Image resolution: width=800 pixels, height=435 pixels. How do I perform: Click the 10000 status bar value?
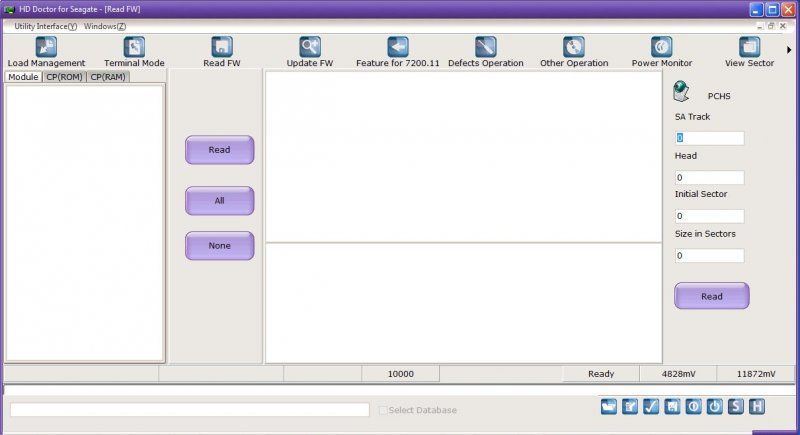click(x=401, y=374)
